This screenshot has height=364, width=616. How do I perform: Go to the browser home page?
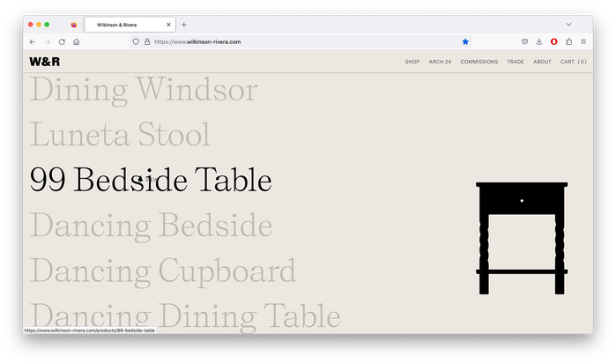pos(77,41)
